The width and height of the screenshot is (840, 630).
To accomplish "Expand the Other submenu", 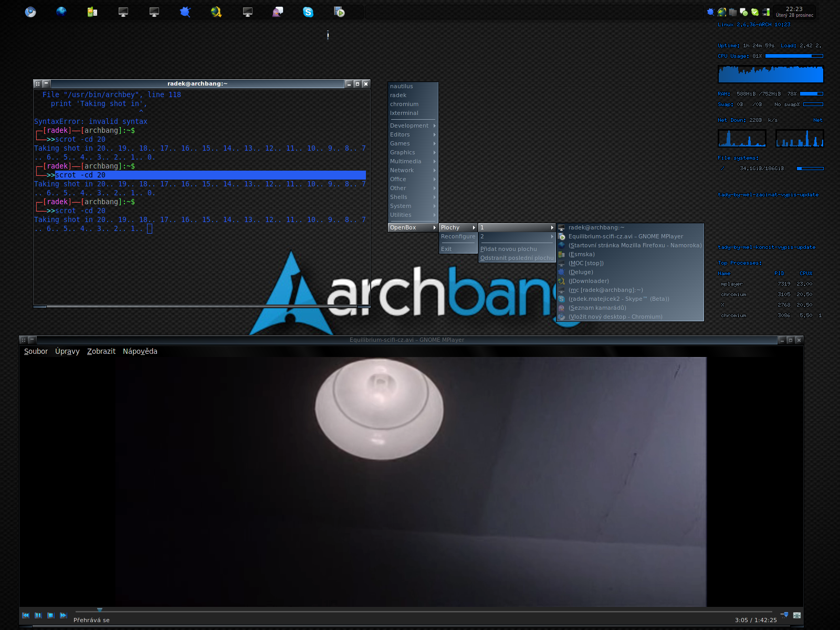I will click(x=413, y=188).
